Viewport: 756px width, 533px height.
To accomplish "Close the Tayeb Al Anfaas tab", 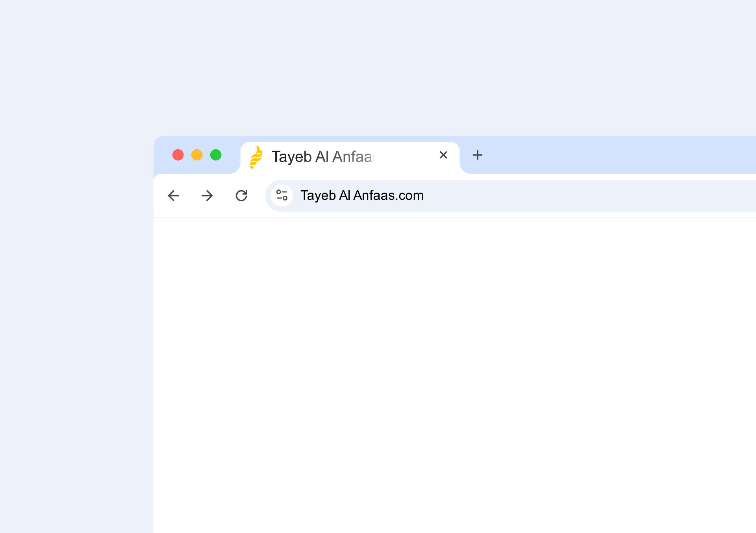I will (x=443, y=155).
